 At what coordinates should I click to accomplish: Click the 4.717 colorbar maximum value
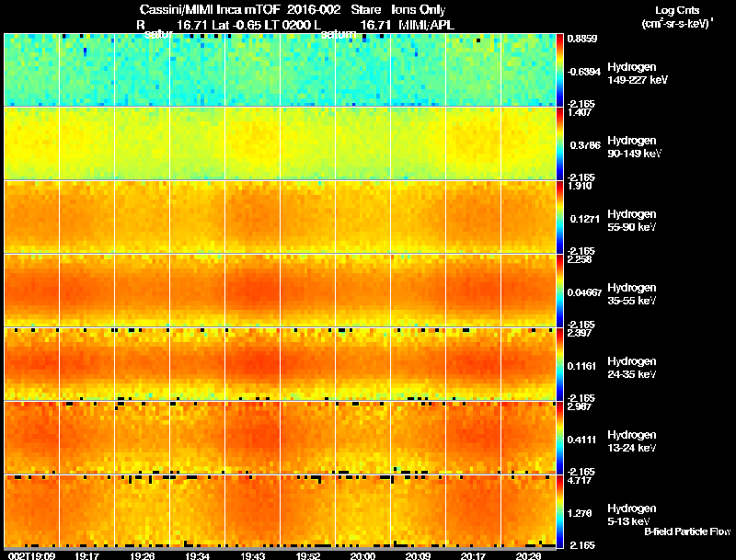(580, 480)
